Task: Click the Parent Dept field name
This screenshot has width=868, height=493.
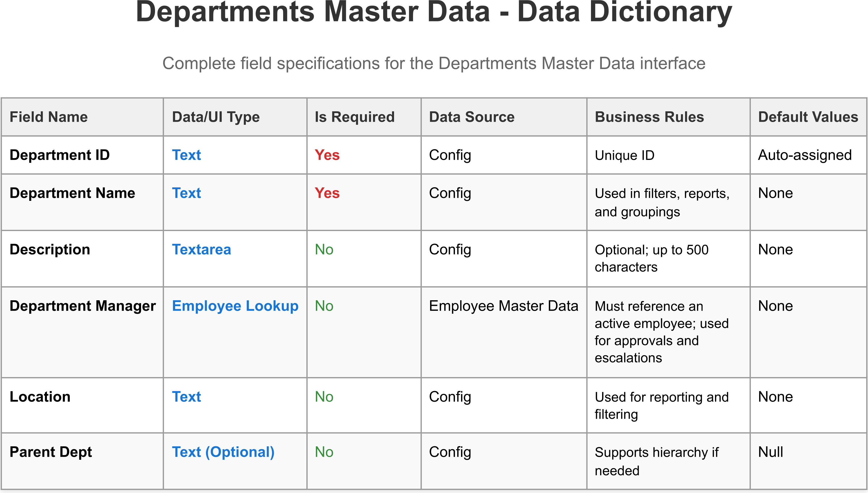Action: pyautogui.click(x=51, y=452)
